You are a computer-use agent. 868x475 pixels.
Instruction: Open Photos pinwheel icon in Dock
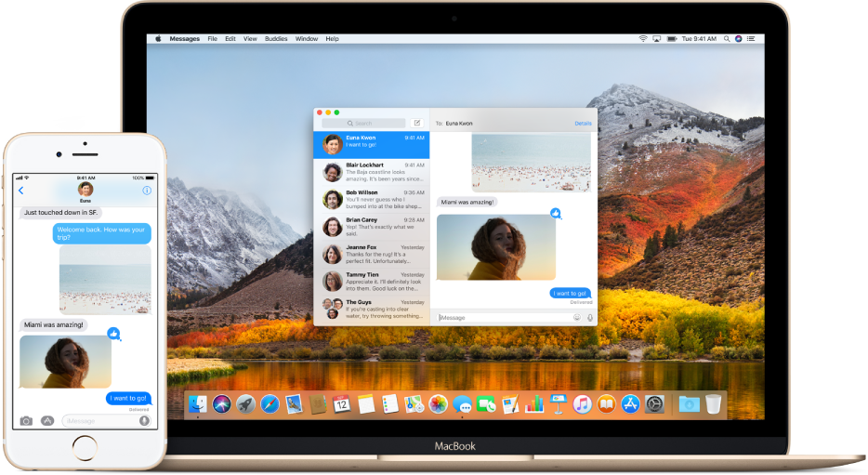point(438,404)
